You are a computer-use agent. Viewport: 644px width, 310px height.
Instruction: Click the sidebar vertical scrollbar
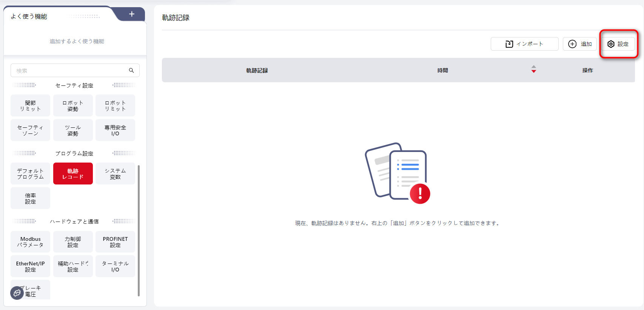[x=139, y=231]
